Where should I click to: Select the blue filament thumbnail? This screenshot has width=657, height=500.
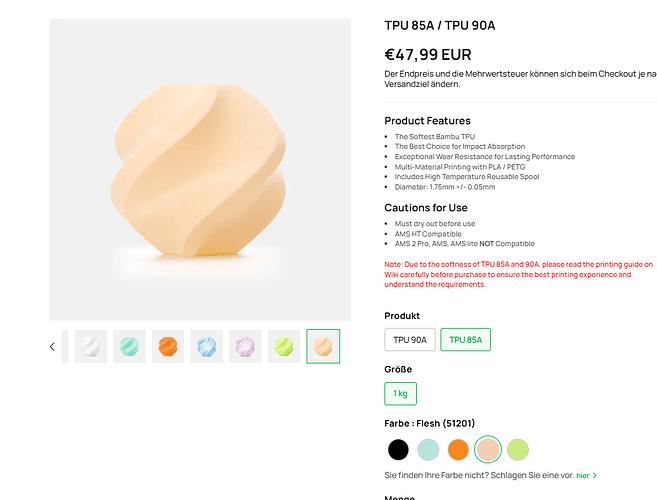[207, 346]
